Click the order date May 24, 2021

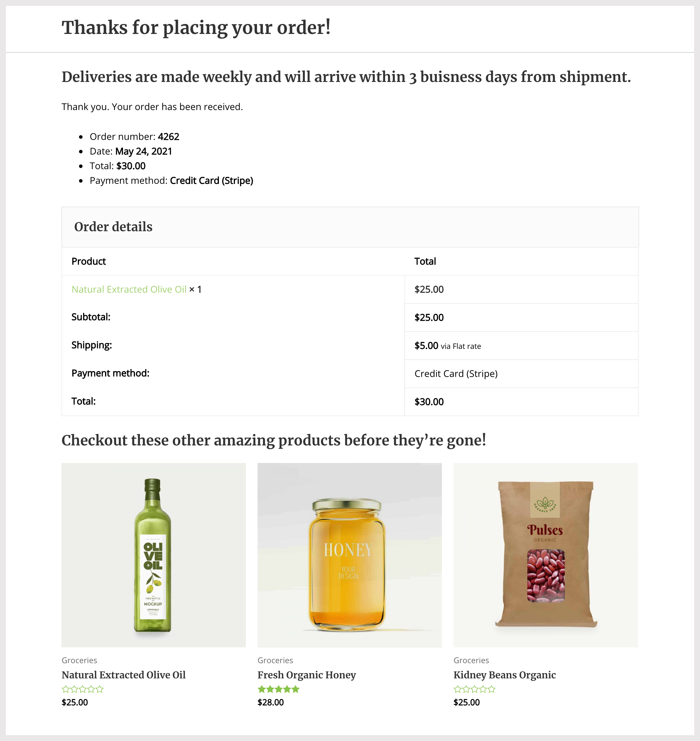[143, 151]
